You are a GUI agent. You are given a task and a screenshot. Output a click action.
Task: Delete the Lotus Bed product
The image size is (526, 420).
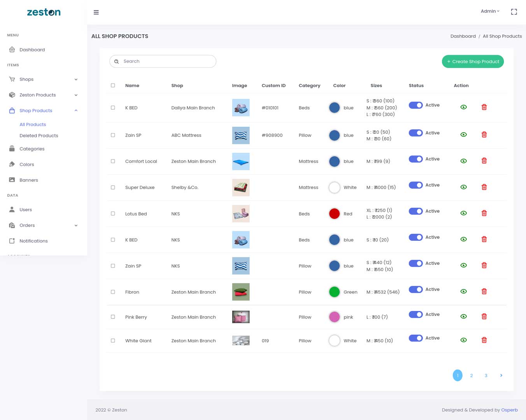click(x=484, y=213)
